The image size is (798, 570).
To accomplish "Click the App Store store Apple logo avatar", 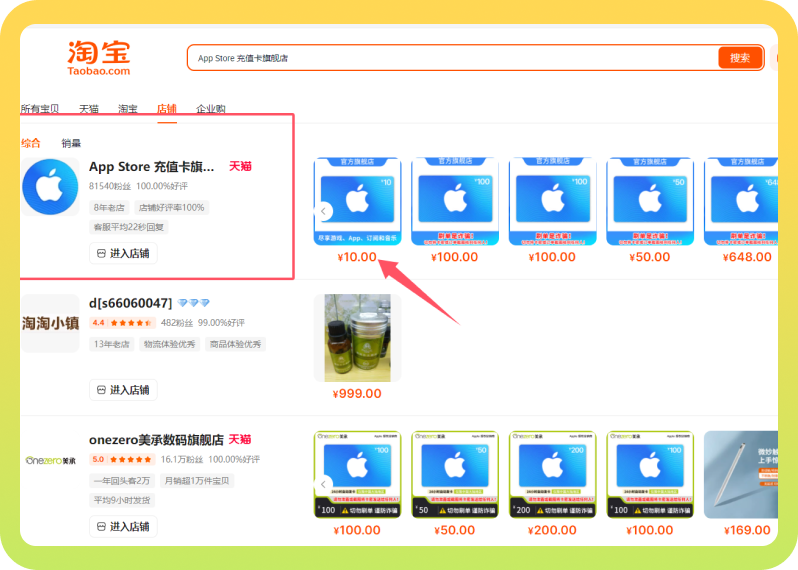I will point(50,187).
